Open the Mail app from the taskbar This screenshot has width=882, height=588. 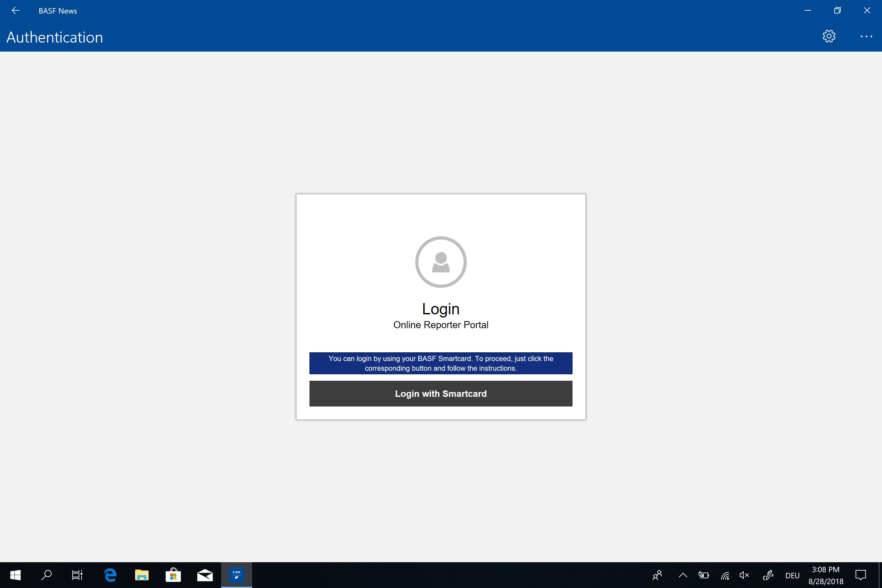click(x=204, y=575)
